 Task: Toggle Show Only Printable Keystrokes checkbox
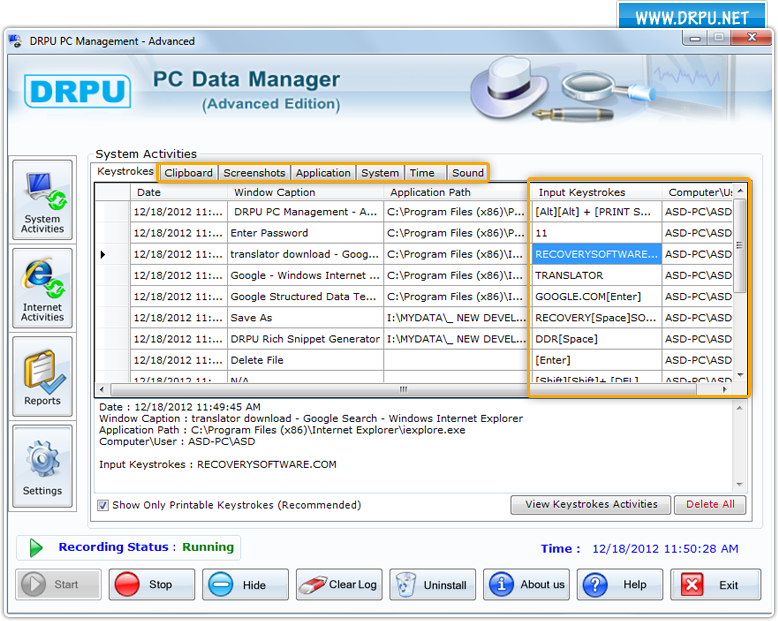pos(103,505)
